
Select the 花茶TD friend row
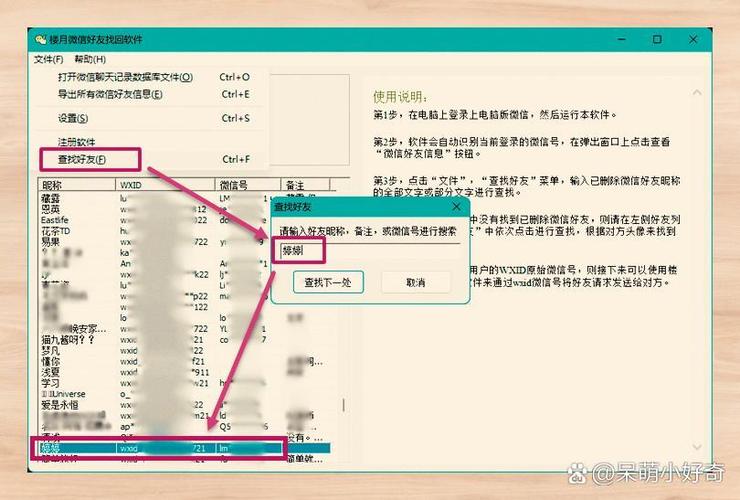[184, 231]
